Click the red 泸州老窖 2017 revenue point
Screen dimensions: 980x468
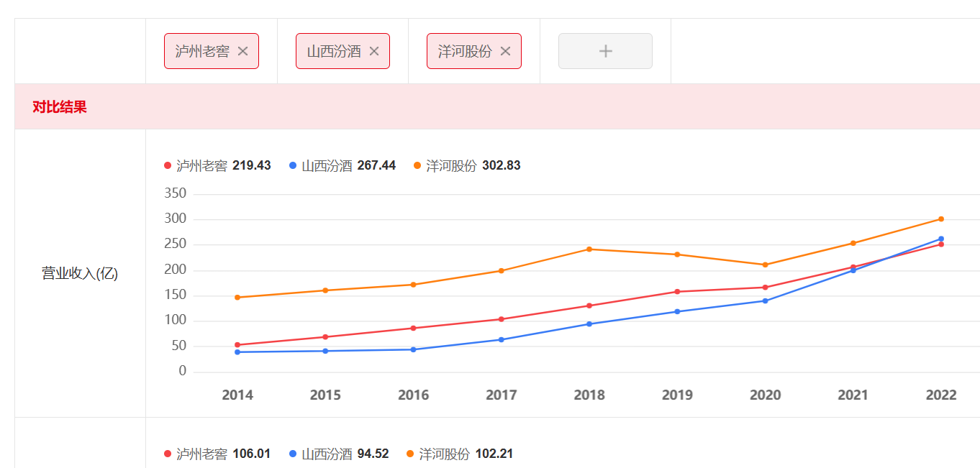click(502, 319)
